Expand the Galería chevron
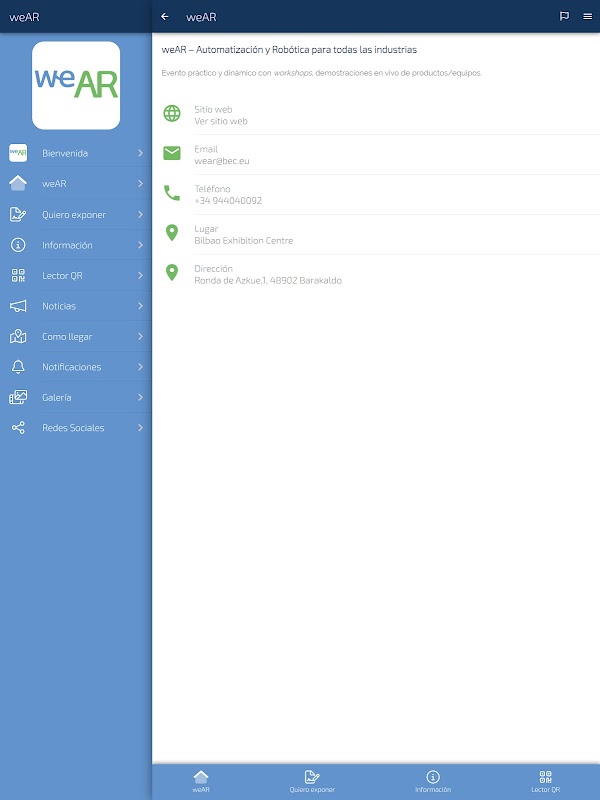The width and height of the screenshot is (600, 800). click(x=140, y=397)
